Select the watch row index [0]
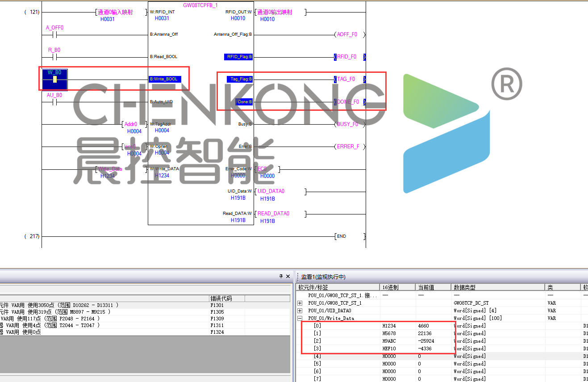 (317, 326)
